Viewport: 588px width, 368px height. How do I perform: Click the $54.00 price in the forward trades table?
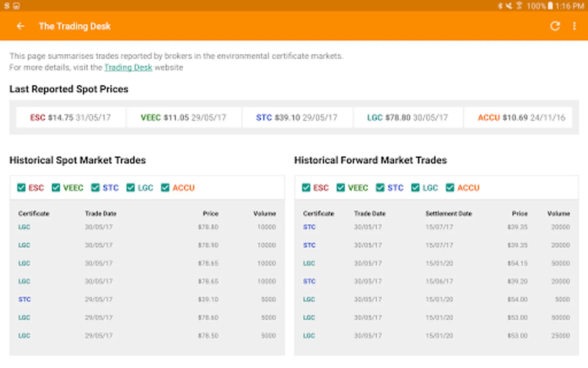pos(517,299)
